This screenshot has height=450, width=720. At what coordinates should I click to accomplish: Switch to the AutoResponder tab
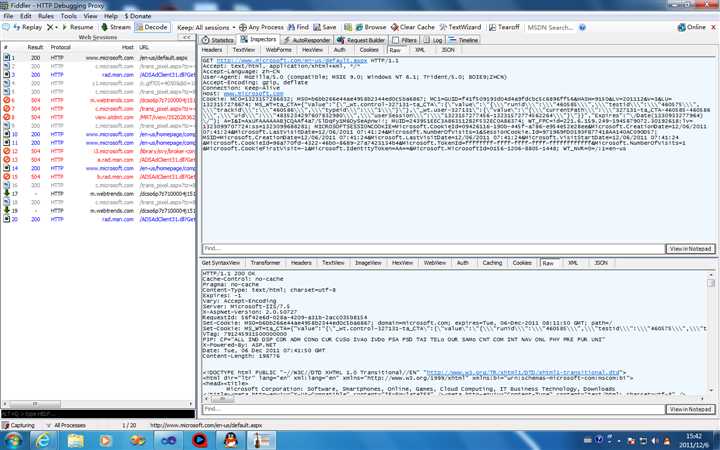click(307, 40)
